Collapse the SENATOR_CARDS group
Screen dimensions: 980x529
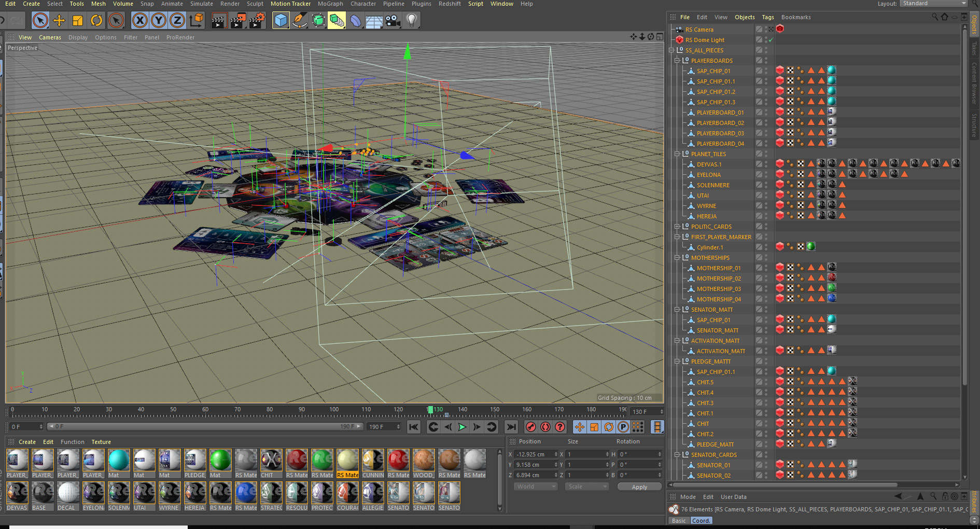677,455
